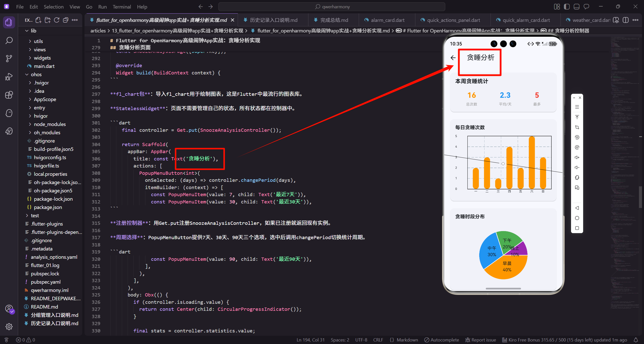Go back in navigation history
The image size is (644, 344).
click(x=200, y=7)
